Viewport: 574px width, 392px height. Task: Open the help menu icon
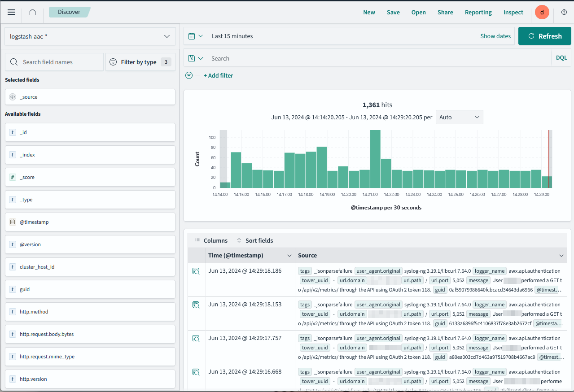[x=564, y=12]
